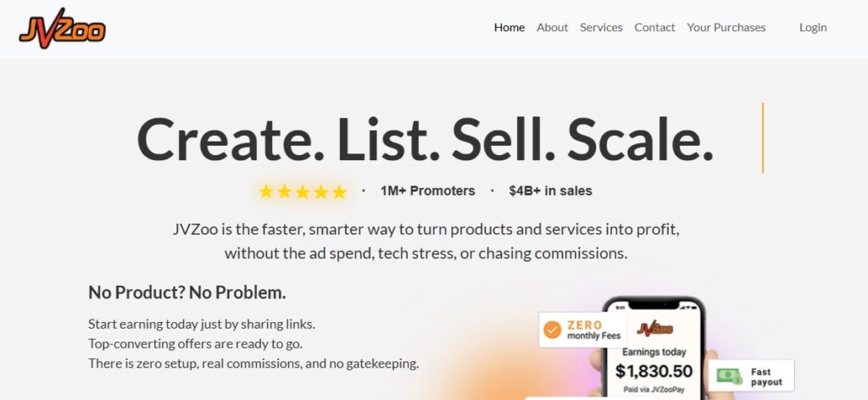Viewport: 868px width, 400px height.
Task: Click the Login link
Action: click(813, 27)
